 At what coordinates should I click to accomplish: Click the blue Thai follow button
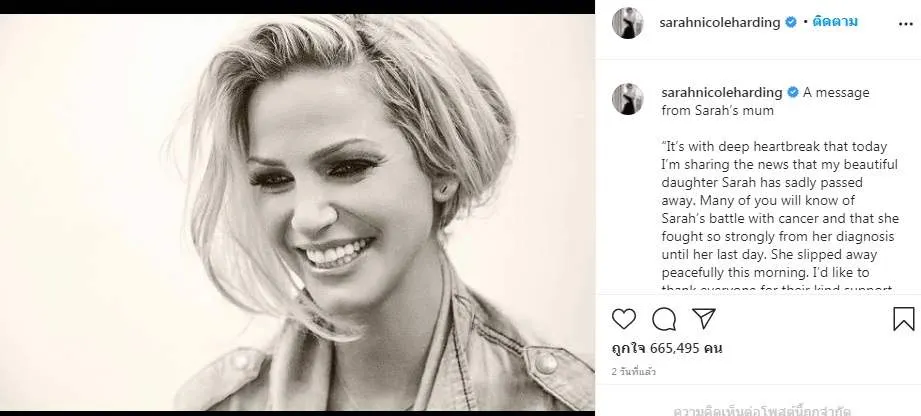835,22
